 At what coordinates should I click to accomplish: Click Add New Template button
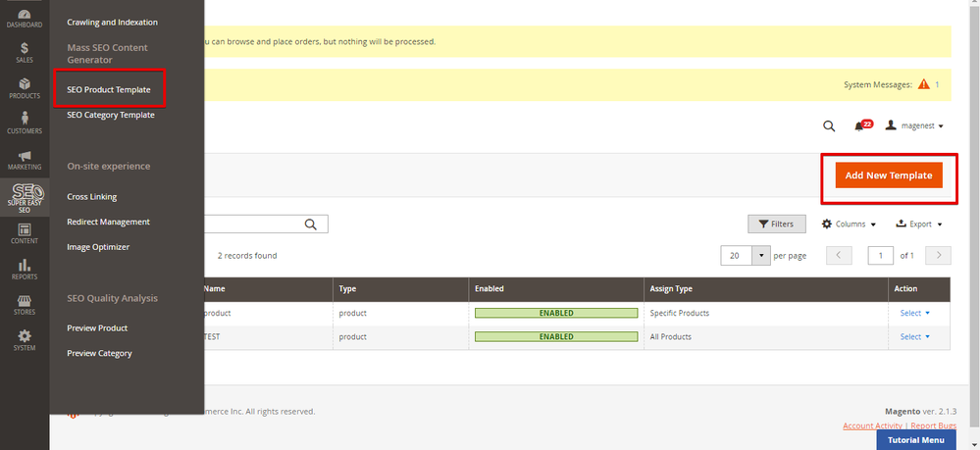[x=888, y=175]
